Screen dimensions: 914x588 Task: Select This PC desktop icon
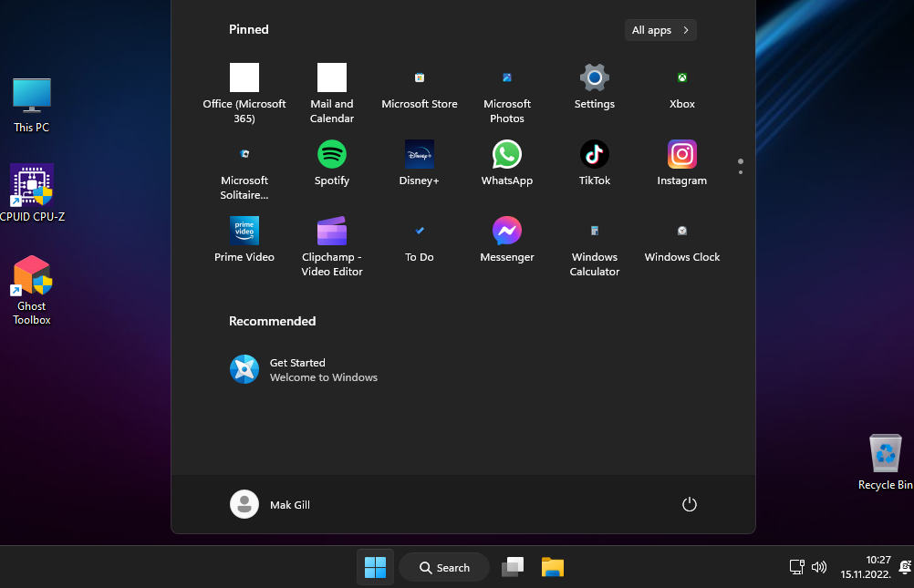32,105
